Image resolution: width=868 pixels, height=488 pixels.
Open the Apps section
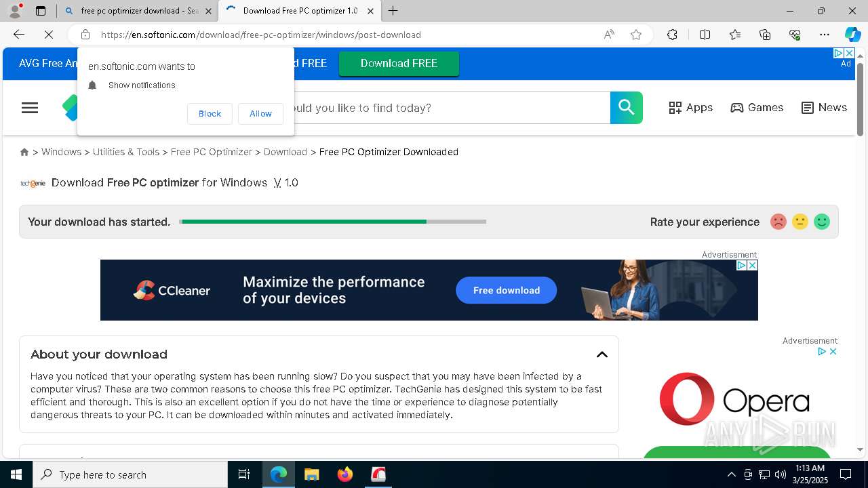pyautogui.click(x=690, y=108)
